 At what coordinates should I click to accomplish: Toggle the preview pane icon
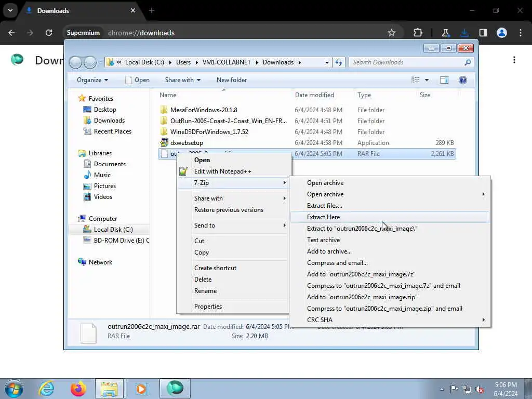[x=444, y=80]
